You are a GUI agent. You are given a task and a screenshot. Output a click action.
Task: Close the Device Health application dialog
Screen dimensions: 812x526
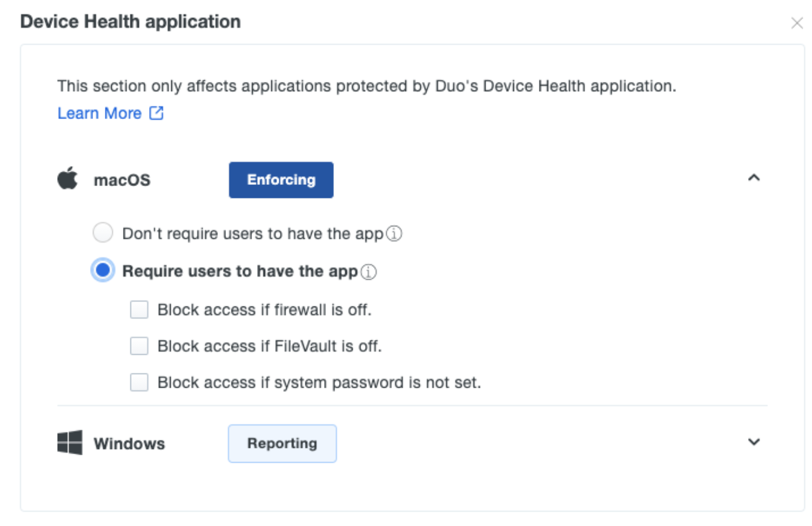797,22
